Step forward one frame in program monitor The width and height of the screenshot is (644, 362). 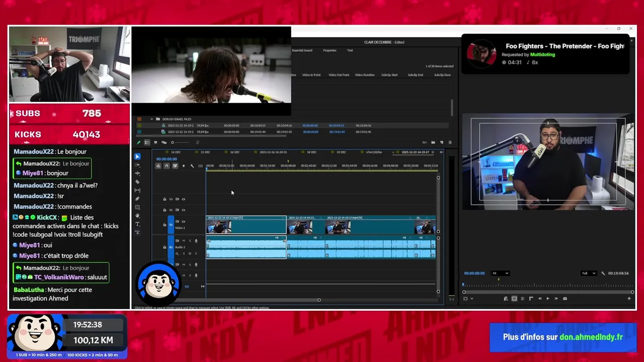556,299
